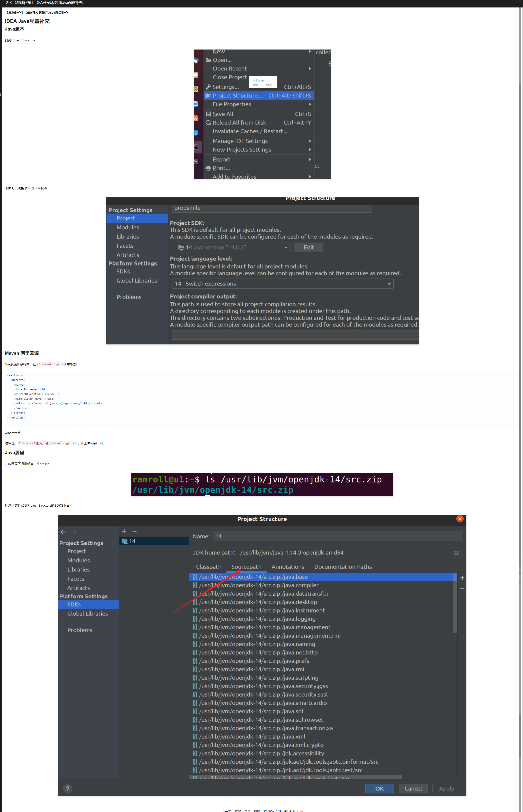Select the Documentation Paths tab
Screen dimensions: 523x812
(x=343, y=567)
